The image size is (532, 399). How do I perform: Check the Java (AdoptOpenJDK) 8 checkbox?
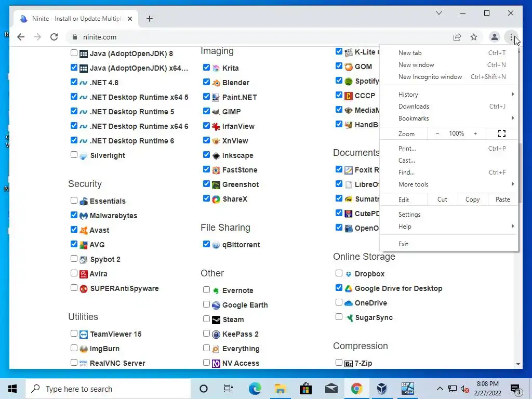pos(74,52)
